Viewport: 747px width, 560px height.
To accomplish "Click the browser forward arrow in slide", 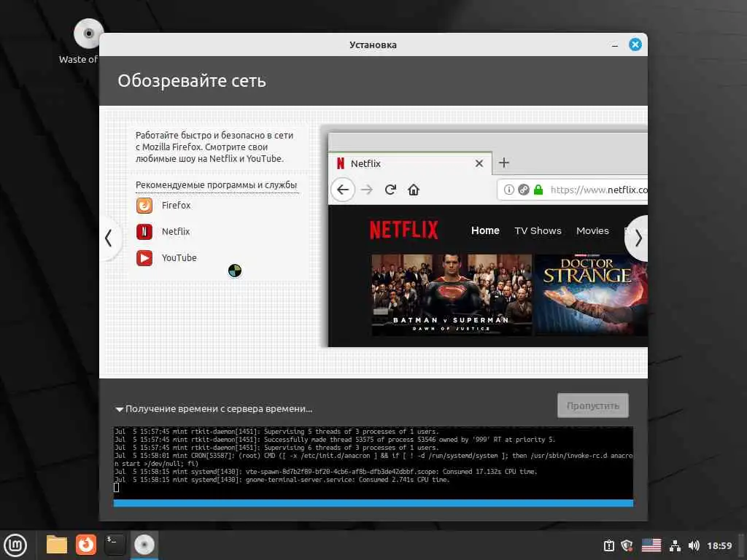I will point(366,190).
